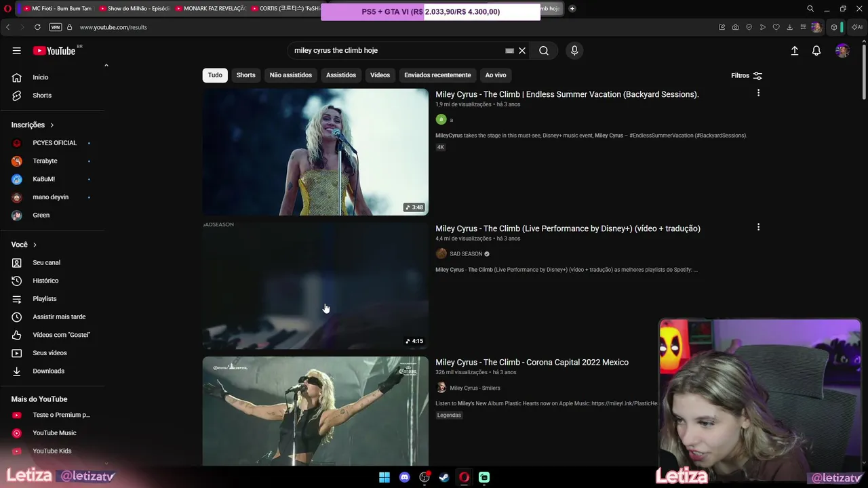Take a snapshot with Opera camera icon
868x488 pixels.
click(x=736, y=27)
